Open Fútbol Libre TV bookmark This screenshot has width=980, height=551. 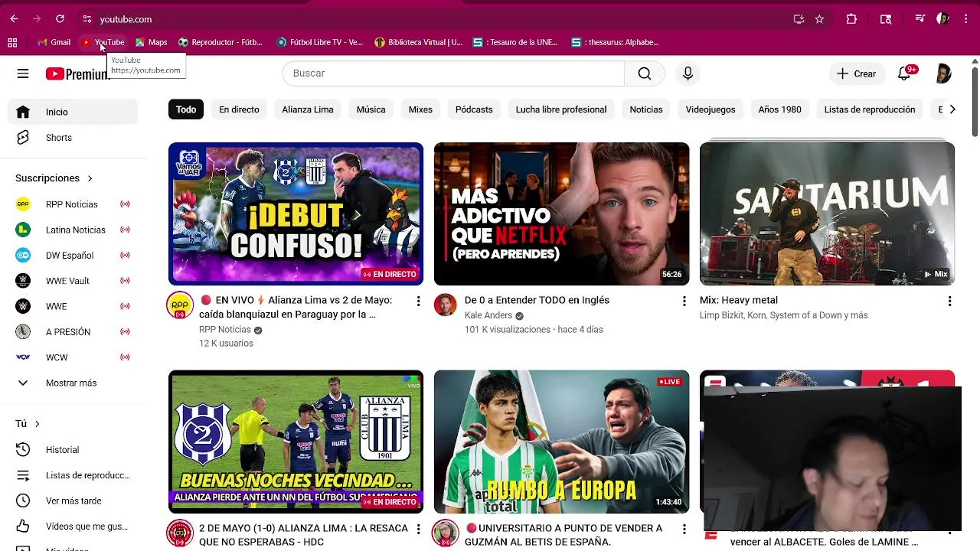coord(319,42)
